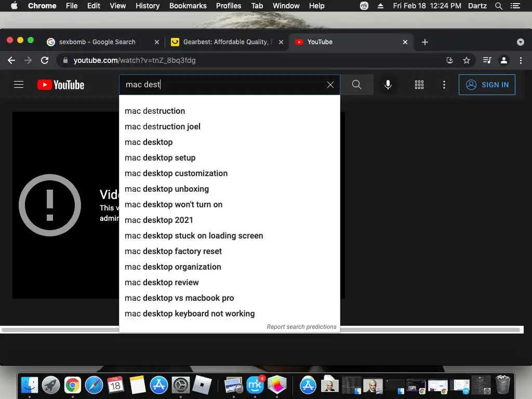Open a new tab with the plus button
Viewport: 532px width, 399px height.
click(x=425, y=42)
